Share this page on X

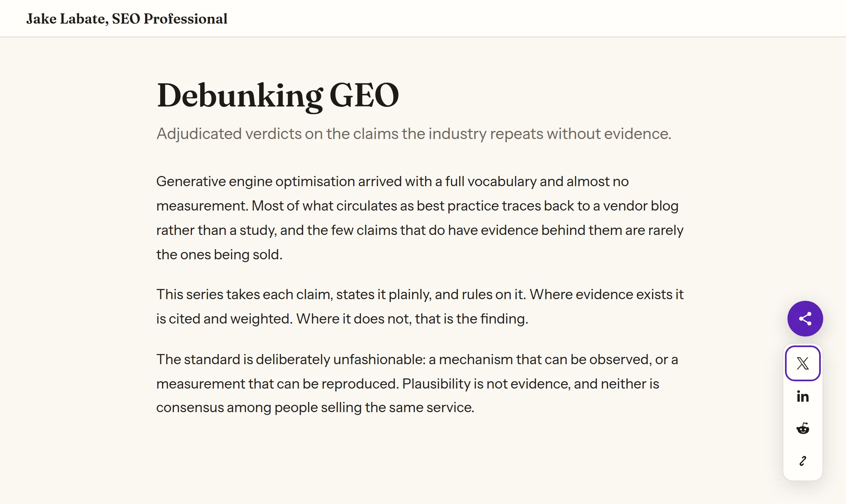point(802,363)
